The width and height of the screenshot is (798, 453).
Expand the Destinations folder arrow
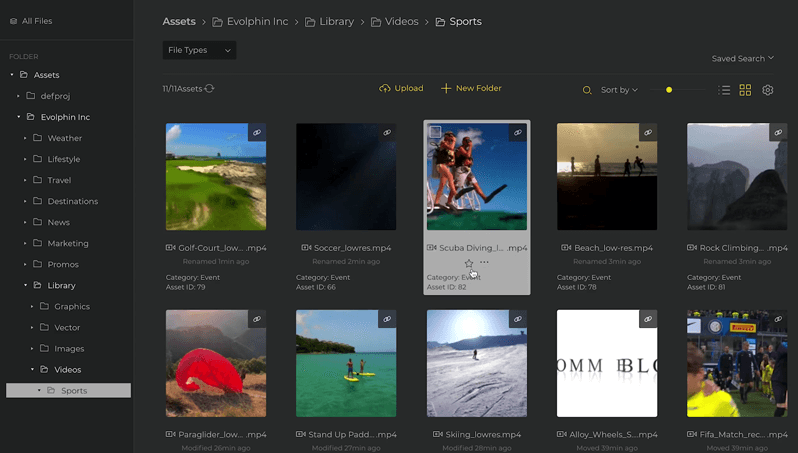pyautogui.click(x=25, y=201)
